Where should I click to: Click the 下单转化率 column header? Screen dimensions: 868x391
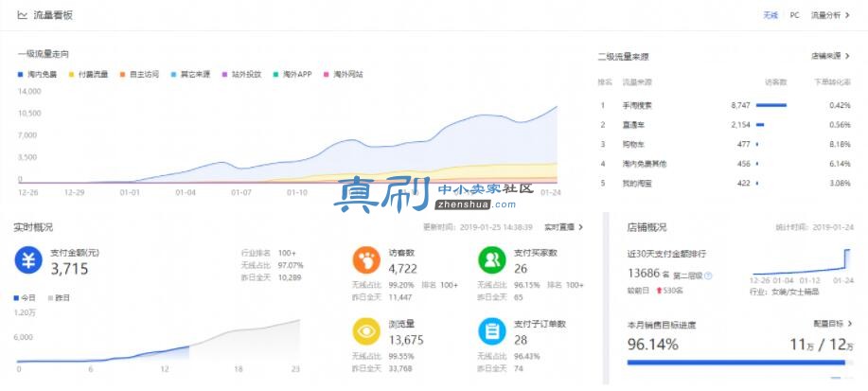(833, 82)
